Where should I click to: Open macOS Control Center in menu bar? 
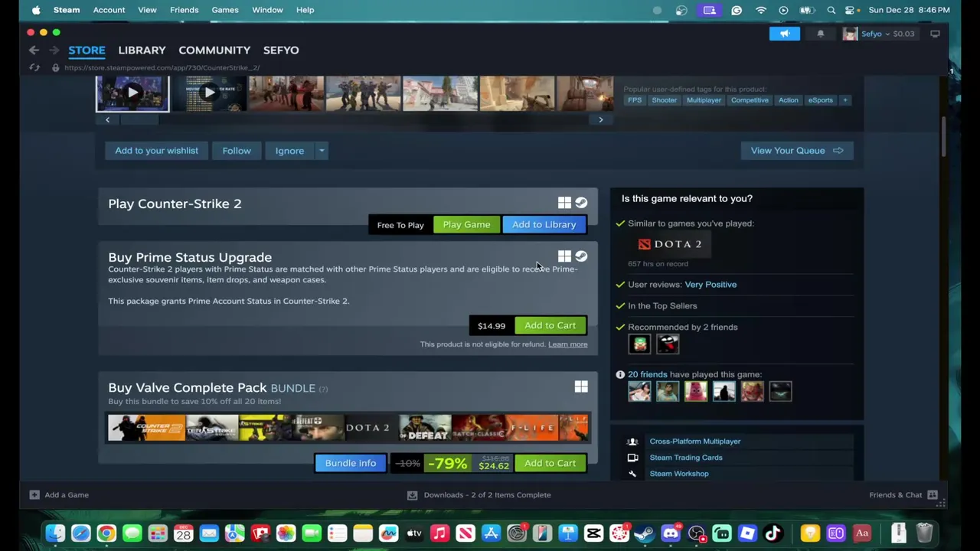850,10
